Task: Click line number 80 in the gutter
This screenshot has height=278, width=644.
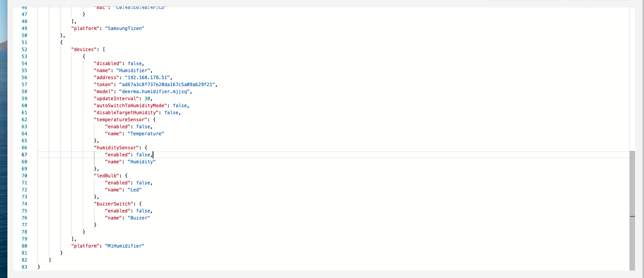Action: pos(24,246)
